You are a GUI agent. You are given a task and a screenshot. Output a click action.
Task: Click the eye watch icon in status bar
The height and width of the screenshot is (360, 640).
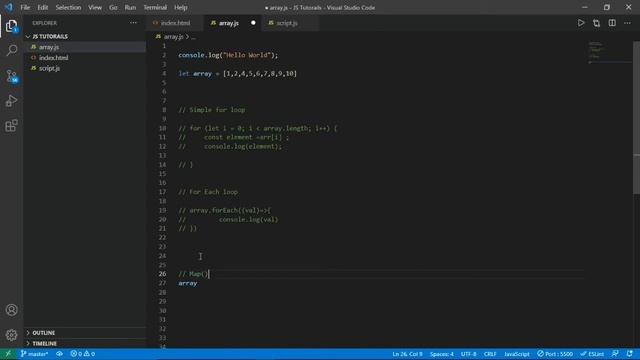tap(60, 354)
